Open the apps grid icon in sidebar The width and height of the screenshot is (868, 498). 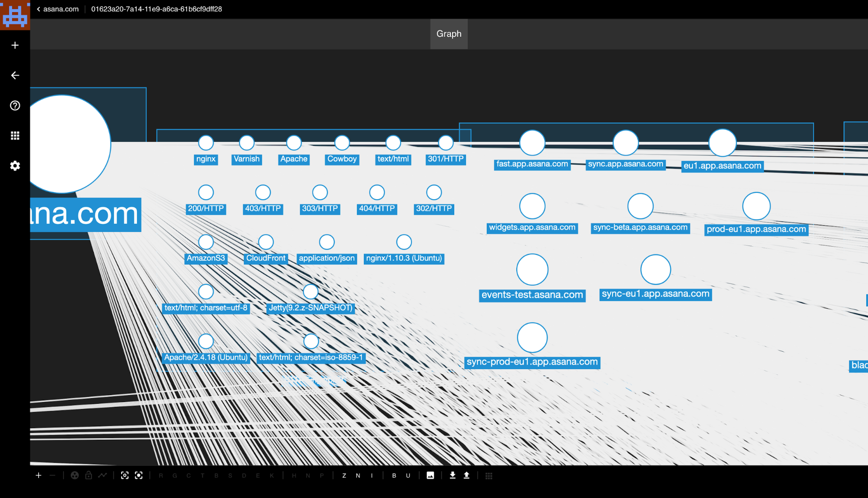click(15, 135)
